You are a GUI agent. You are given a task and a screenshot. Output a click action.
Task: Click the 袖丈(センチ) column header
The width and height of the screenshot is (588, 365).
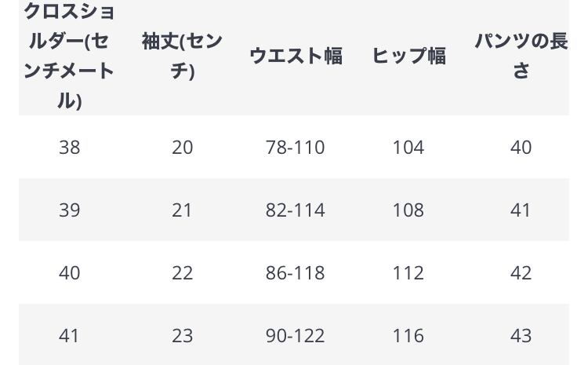182,56
